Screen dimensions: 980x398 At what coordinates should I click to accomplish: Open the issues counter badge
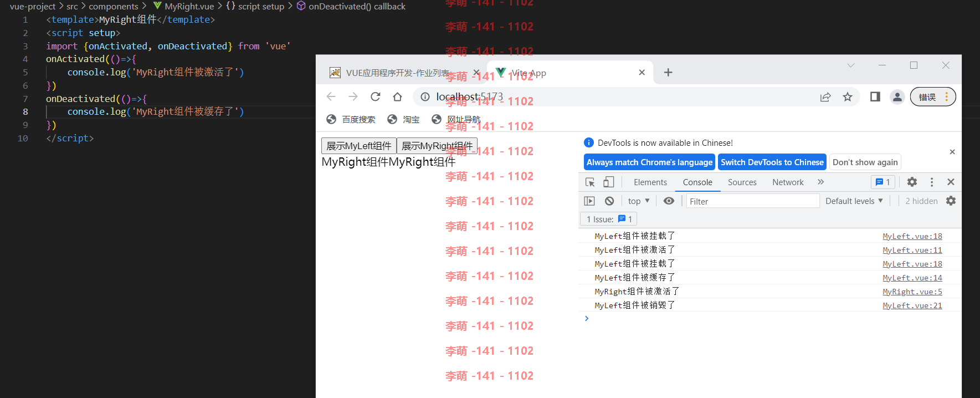click(883, 182)
